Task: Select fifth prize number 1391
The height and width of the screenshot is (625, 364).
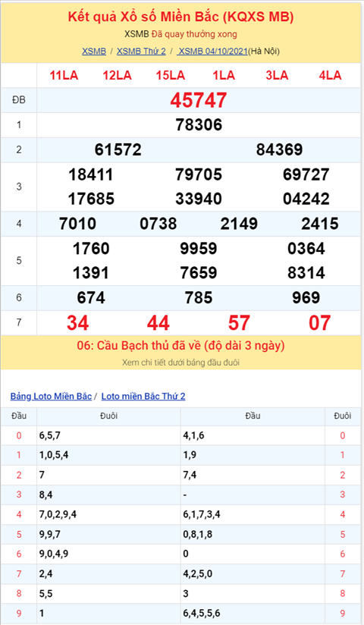Action: [91, 273]
